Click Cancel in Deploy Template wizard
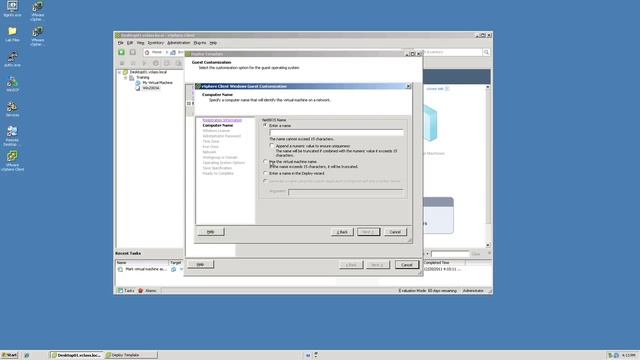 click(407, 265)
